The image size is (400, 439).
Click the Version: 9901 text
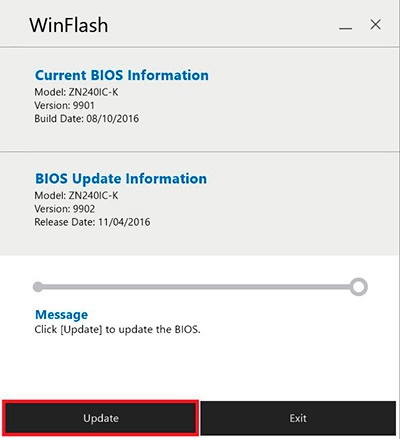tap(65, 105)
